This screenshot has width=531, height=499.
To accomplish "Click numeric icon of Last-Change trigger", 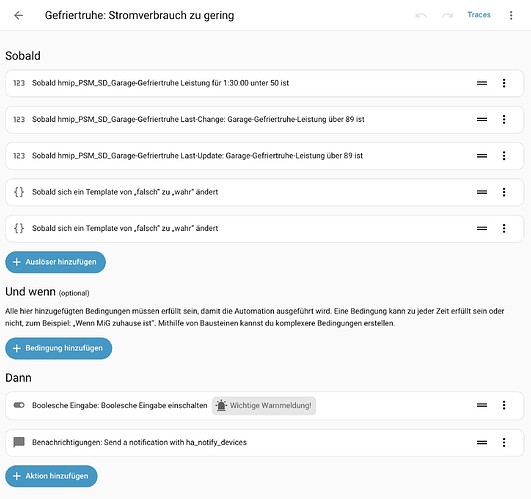I will coord(19,120).
